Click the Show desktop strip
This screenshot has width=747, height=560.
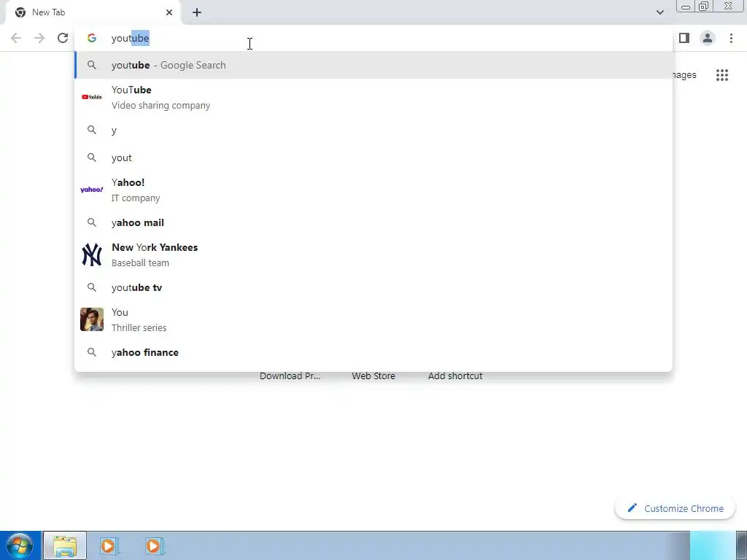[741, 545]
